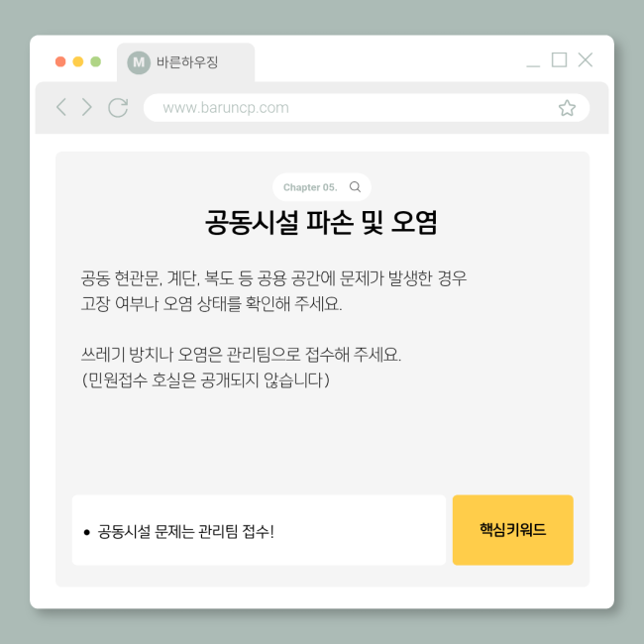This screenshot has width=644, height=644.
Task: Select the 바른하우징 browser tab
Action: point(185,62)
